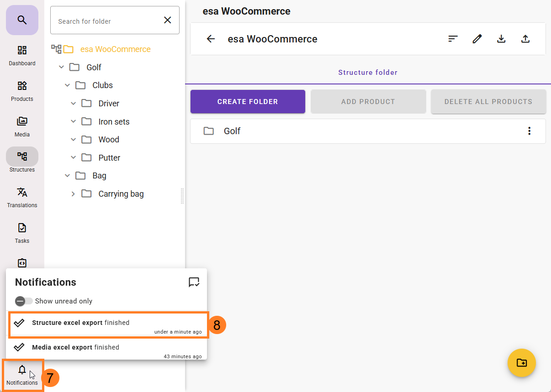Click the search icon in sidebar
551x392 pixels.
click(22, 20)
